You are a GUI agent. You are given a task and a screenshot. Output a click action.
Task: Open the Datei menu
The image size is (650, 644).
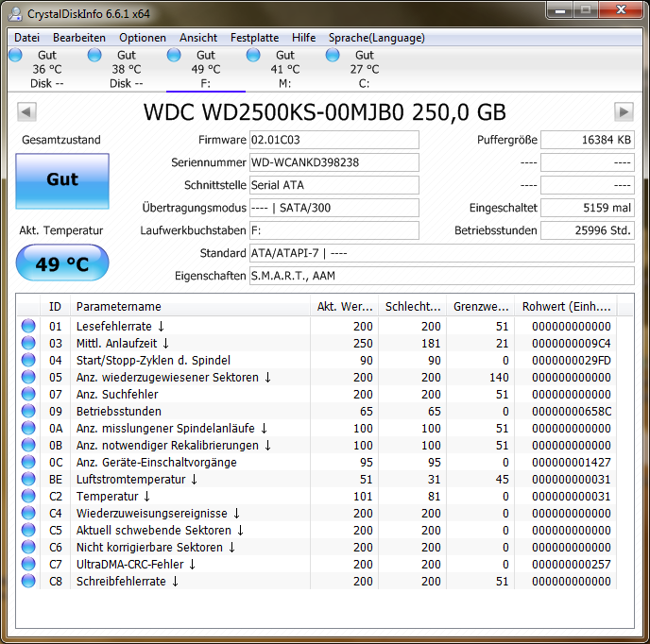27,38
